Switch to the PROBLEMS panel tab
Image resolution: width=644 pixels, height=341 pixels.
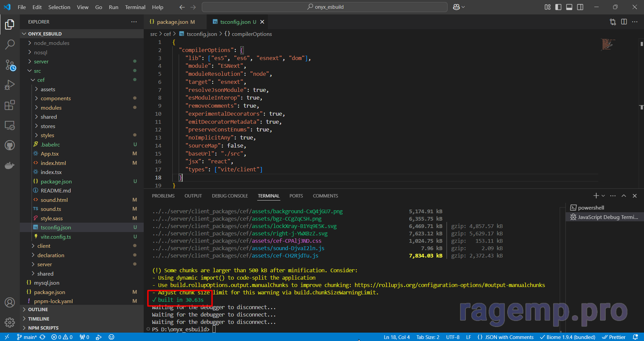tap(163, 196)
